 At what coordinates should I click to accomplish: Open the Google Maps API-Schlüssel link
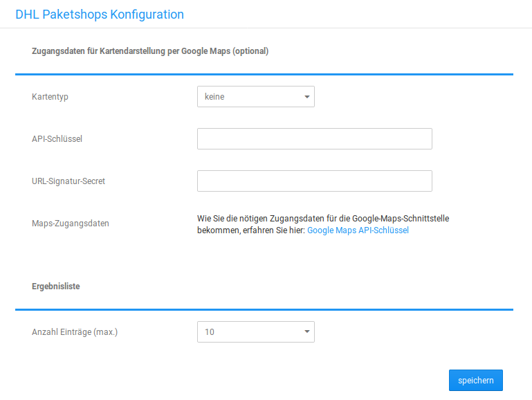pos(358,230)
